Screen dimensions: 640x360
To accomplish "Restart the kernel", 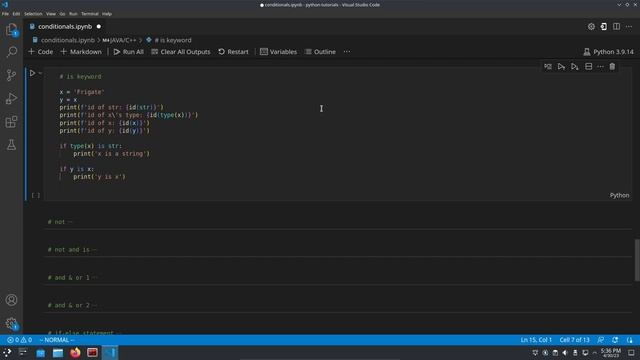I will 233,52.
